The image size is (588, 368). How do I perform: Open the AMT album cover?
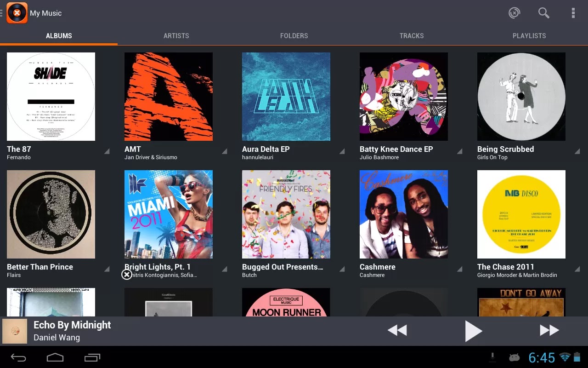click(x=169, y=97)
